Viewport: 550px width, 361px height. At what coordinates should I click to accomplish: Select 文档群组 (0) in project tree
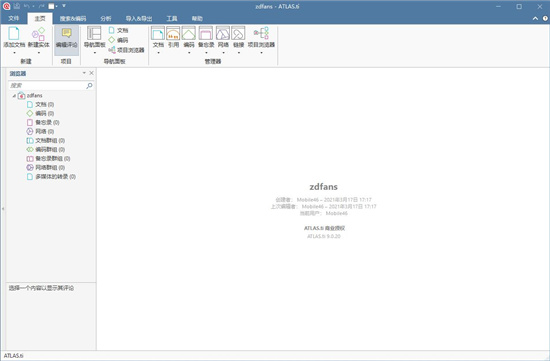(x=46, y=140)
